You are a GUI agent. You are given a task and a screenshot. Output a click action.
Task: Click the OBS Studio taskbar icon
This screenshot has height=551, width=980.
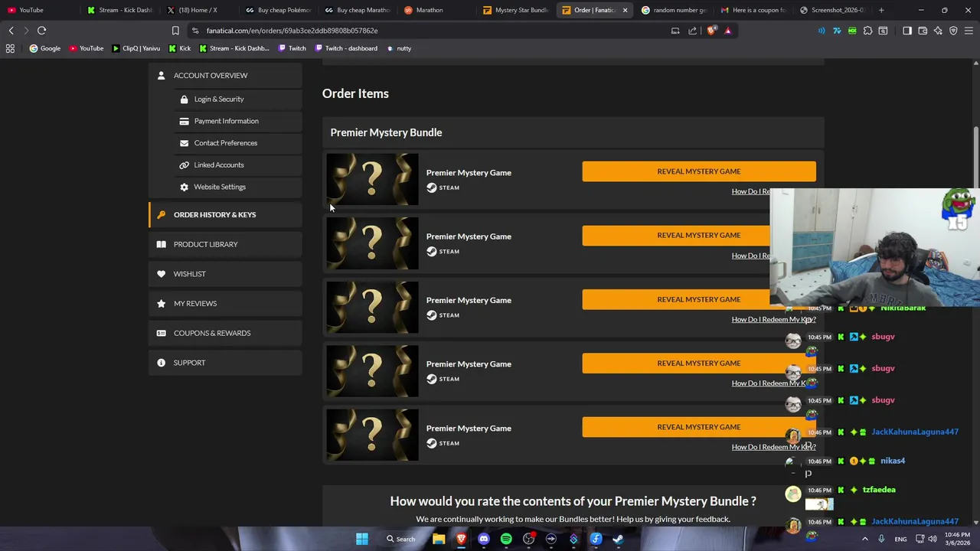[528, 539]
